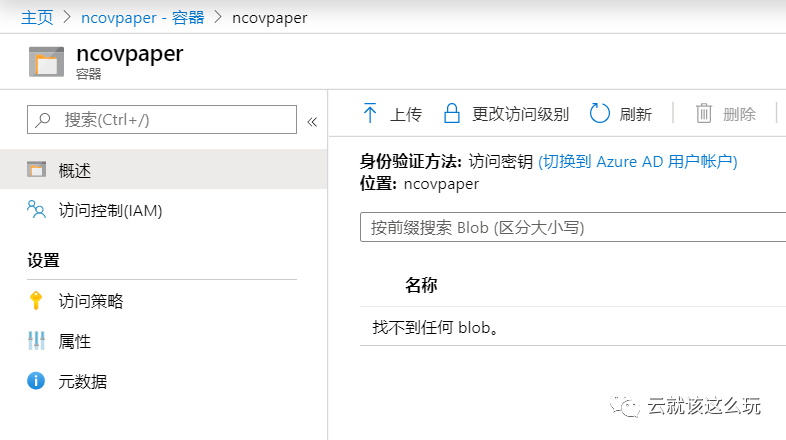Click the properties sliders icon
The image size is (786, 440).
coord(37,341)
